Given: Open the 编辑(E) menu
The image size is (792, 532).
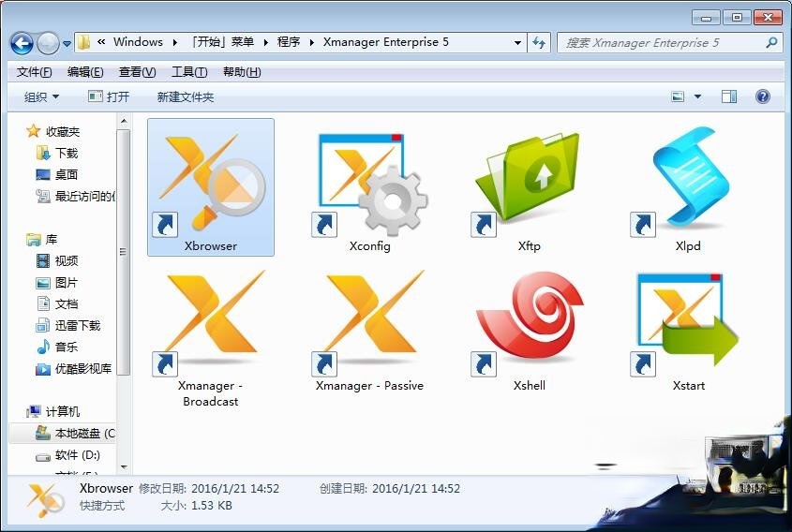Looking at the screenshot, I should 85,72.
